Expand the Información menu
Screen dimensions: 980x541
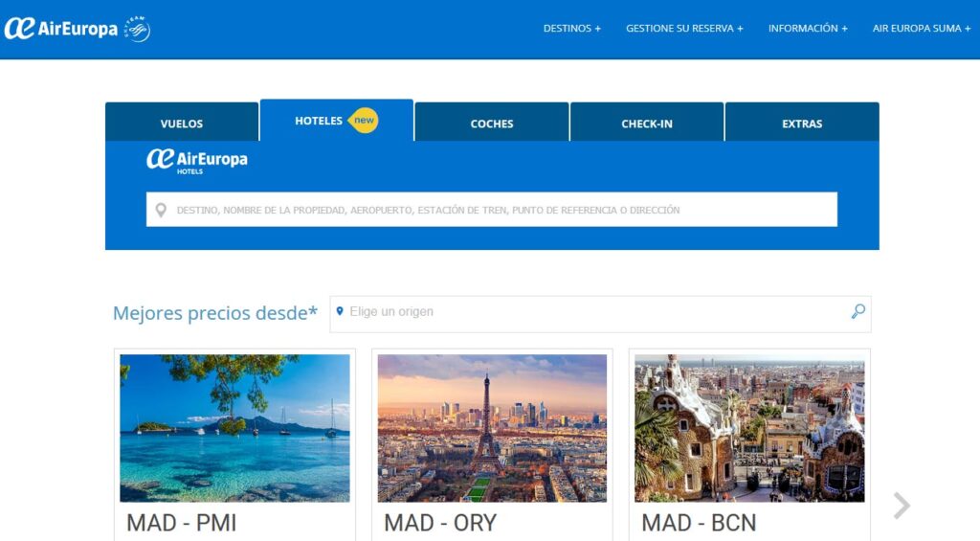click(808, 28)
